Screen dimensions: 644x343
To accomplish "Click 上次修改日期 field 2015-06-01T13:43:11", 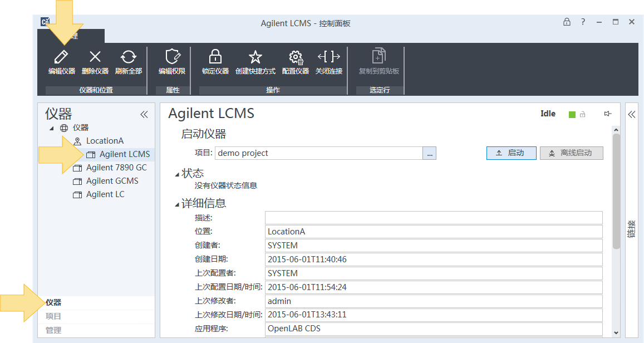I will coord(434,315).
